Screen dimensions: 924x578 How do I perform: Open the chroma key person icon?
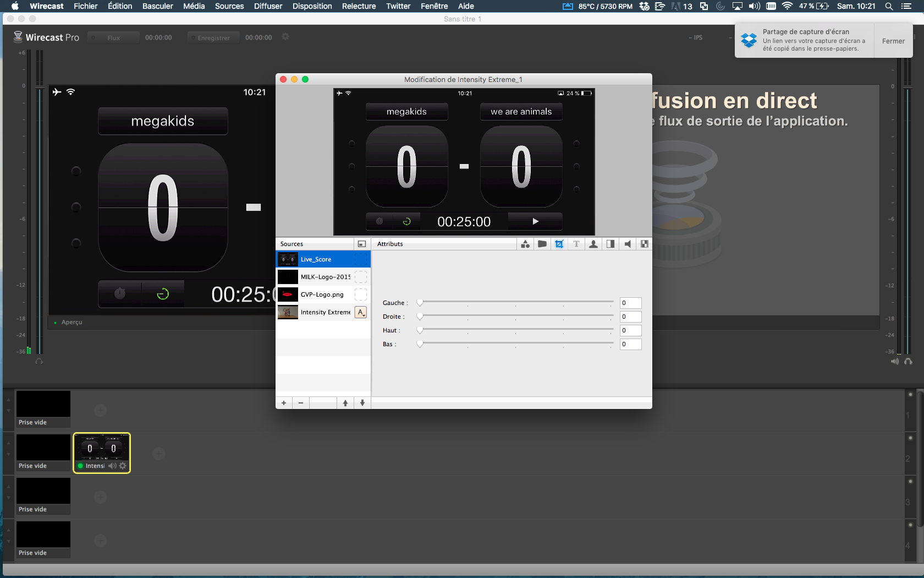coord(593,244)
